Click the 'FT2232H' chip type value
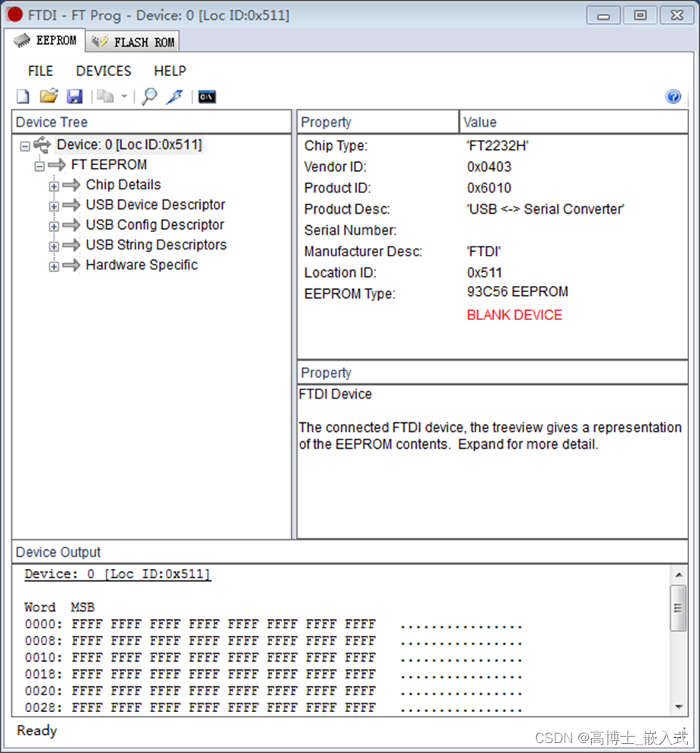This screenshot has width=700, height=753. [498, 146]
